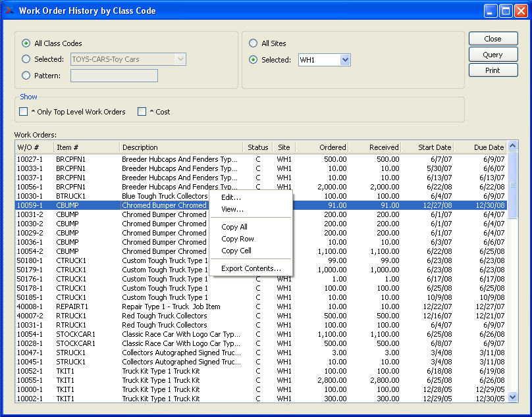Minimize the Work Order History window

(491, 11)
